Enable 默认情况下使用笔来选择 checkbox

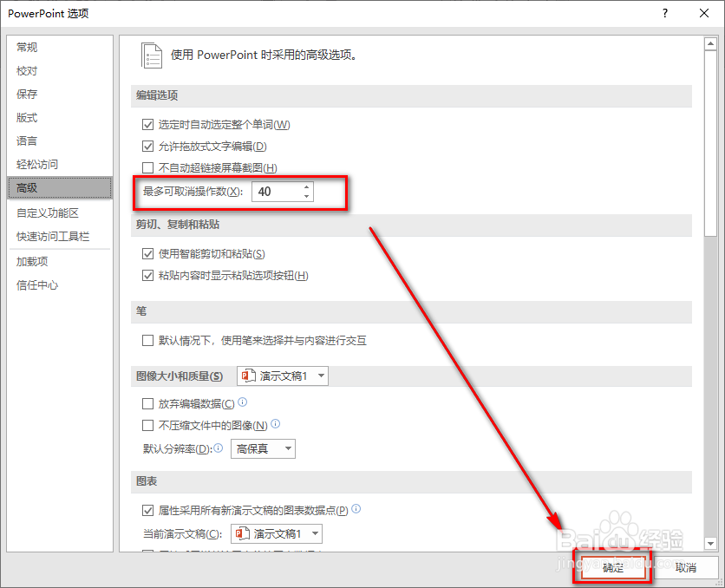[148, 341]
